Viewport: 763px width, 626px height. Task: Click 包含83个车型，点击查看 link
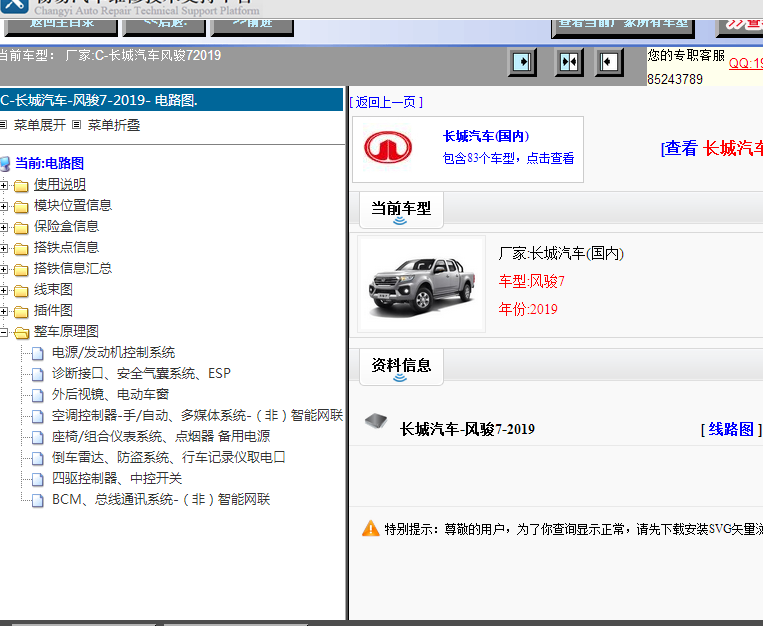[509, 158]
